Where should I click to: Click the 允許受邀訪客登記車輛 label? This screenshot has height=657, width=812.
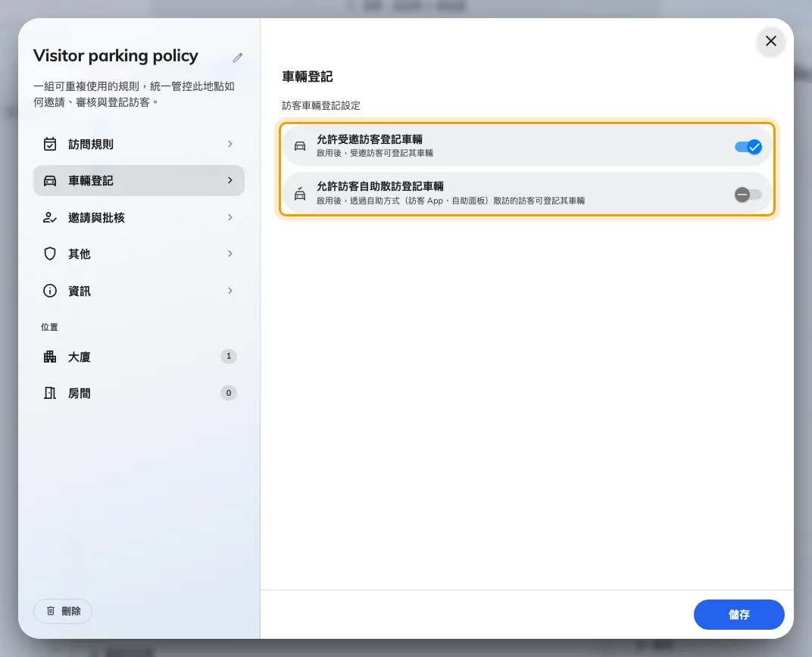coord(369,139)
